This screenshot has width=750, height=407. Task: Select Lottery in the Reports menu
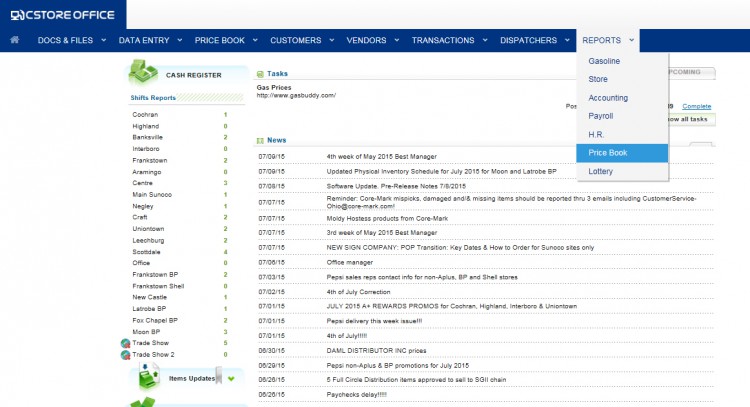[x=622, y=171]
